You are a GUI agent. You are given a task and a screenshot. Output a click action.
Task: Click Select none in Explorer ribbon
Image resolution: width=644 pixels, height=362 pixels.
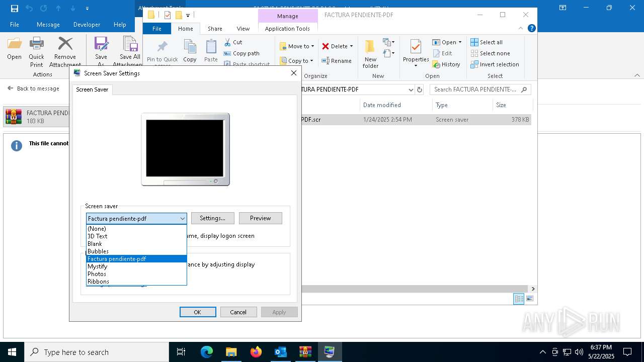tap(491, 53)
